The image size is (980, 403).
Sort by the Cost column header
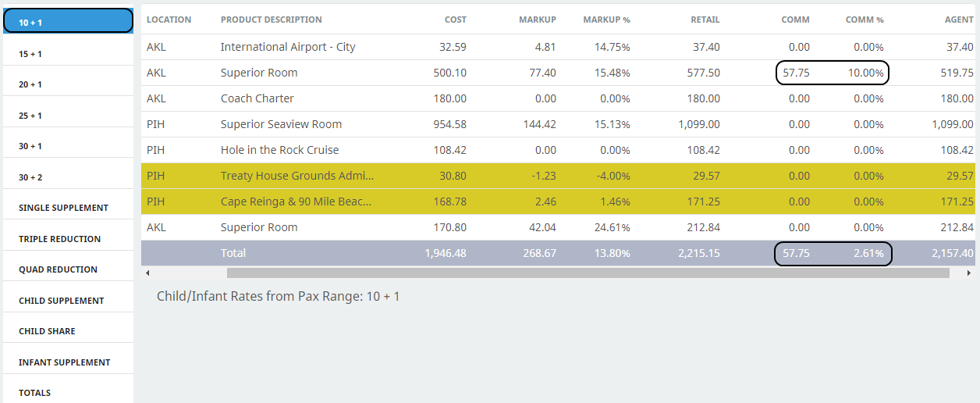[455, 20]
